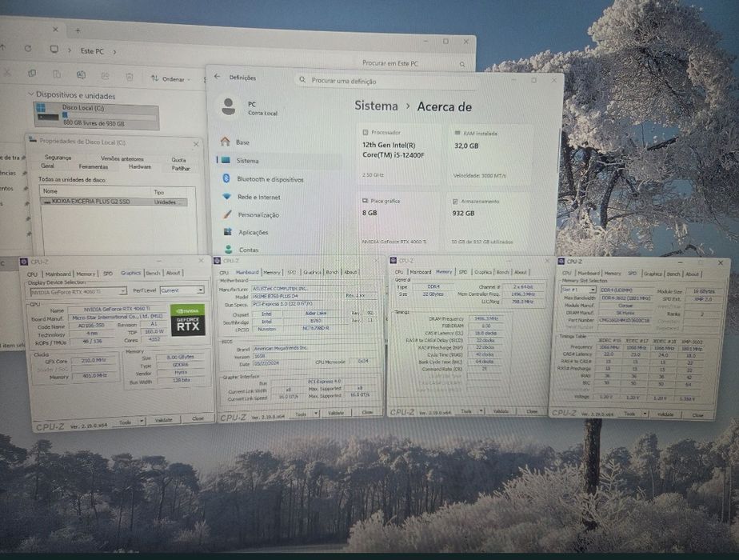Open Rede e Internet in Definições

279,197
